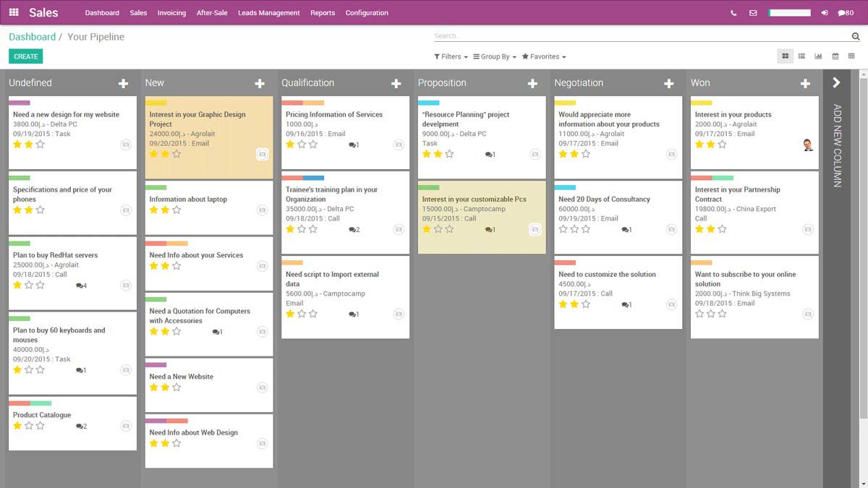Image resolution: width=868 pixels, height=488 pixels.
Task: Expand the Group By menu
Action: tap(494, 56)
